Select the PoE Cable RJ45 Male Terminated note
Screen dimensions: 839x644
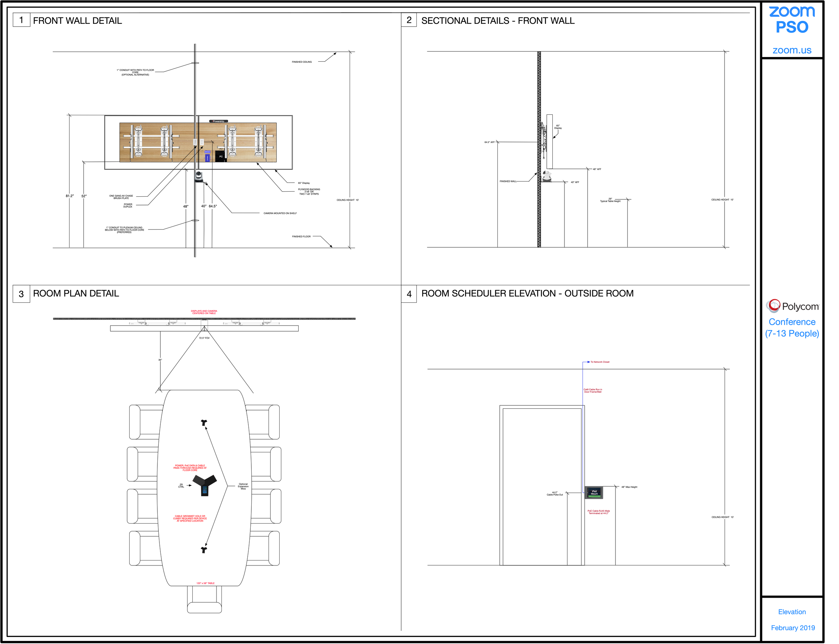pyautogui.click(x=598, y=512)
